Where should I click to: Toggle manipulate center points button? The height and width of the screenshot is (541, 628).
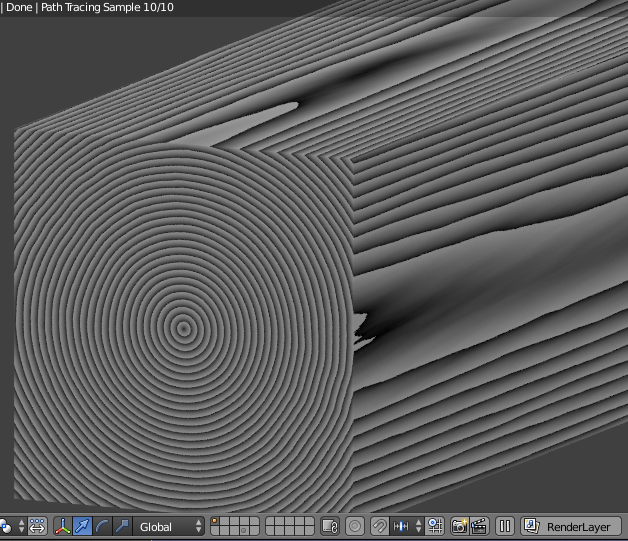[x=37, y=526]
